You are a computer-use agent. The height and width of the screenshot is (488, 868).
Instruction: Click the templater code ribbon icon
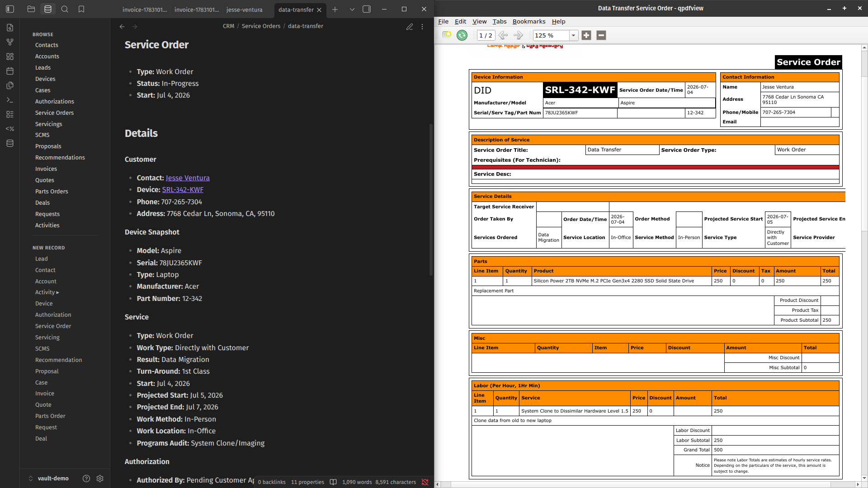pos(10,129)
